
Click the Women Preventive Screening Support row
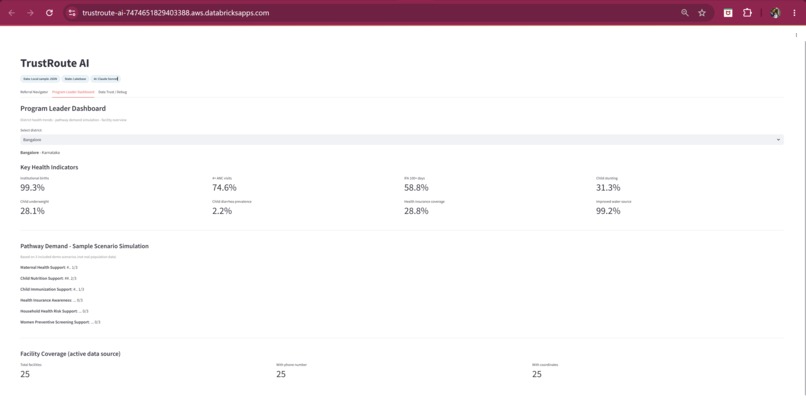point(60,322)
